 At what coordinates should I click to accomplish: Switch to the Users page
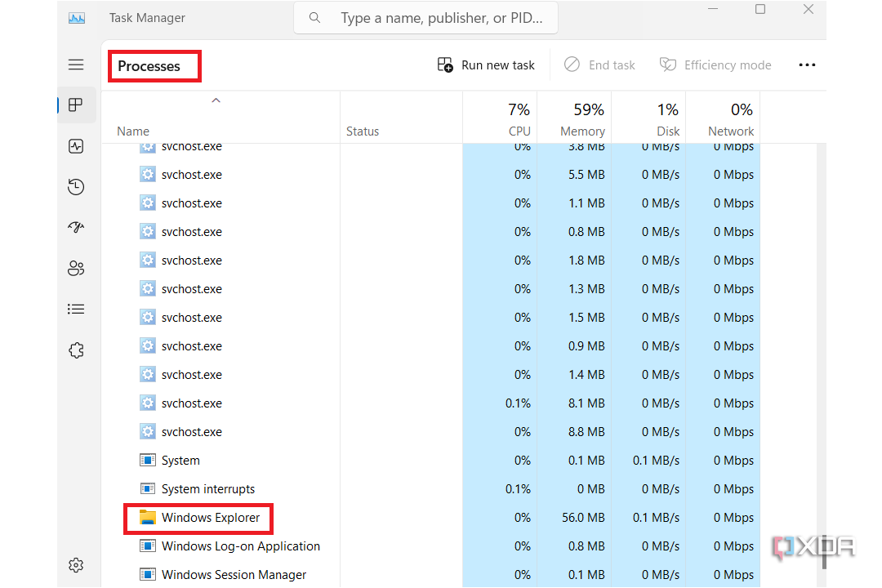click(x=76, y=269)
